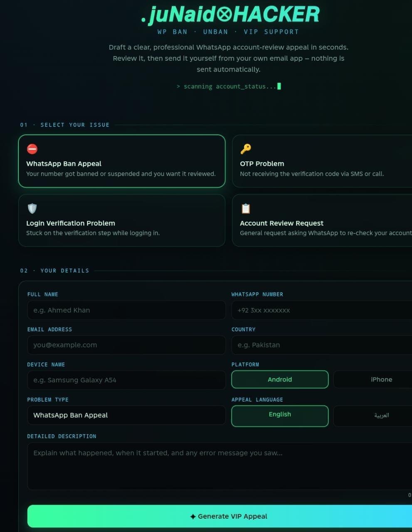The image size is (412, 532).
Task: Choose the Login Verification Problem card
Action: (x=122, y=220)
